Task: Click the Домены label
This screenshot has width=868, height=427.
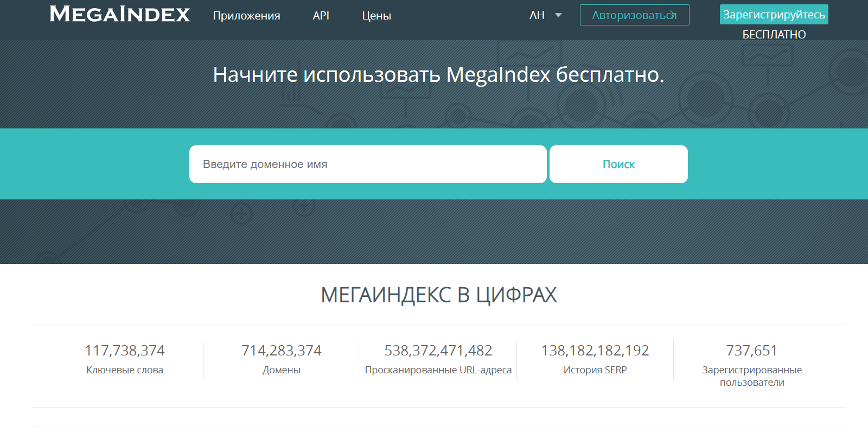Action: click(x=282, y=370)
